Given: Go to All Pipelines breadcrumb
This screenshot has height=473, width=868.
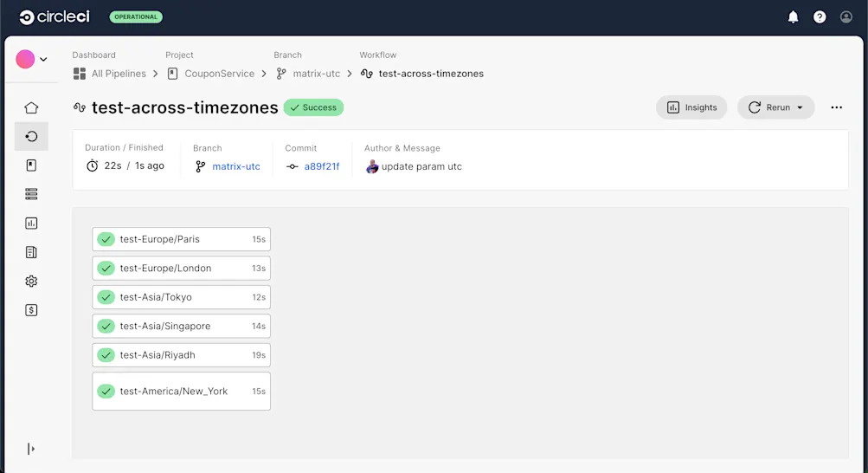Looking at the screenshot, I should (119, 74).
